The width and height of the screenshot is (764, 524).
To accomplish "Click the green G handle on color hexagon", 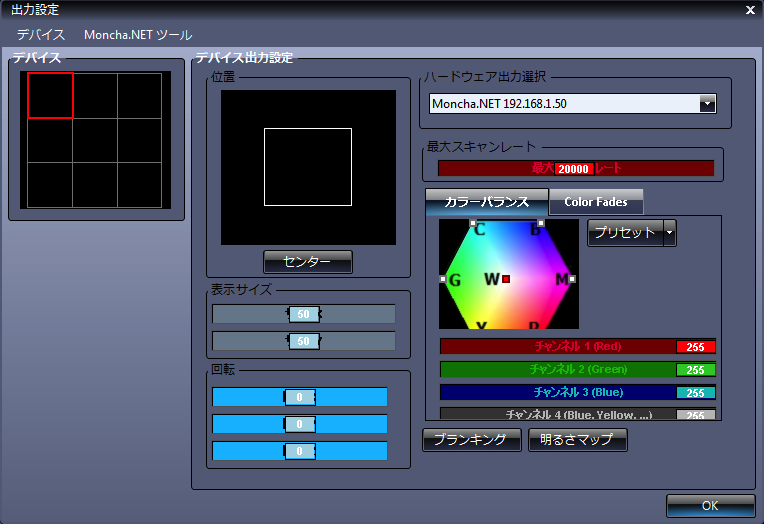I will 443,279.
